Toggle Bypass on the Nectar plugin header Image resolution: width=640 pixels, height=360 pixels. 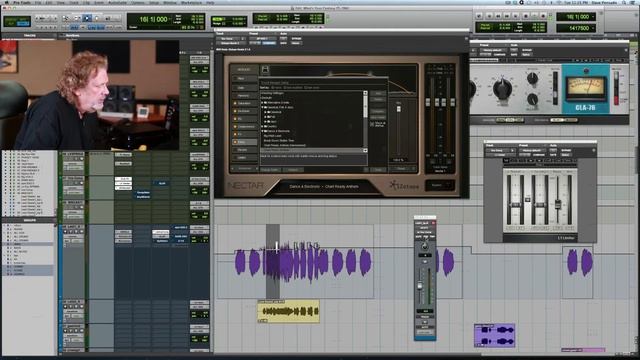pyautogui.click(x=297, y=39)
